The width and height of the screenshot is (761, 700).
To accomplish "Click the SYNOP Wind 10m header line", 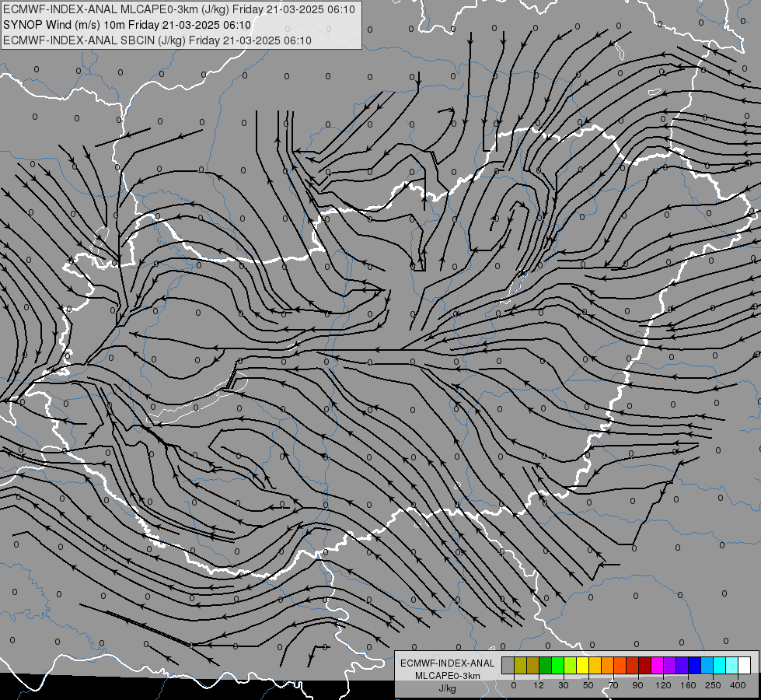I will [127, 25].
